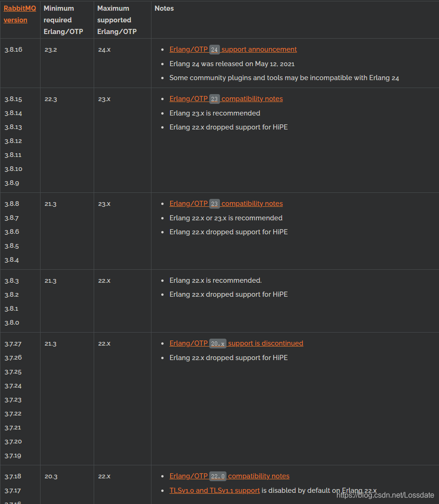The width and height of the screenshot is (439, 504).
Task: Select version 3.8.14 text
Action: click(x=13, y=113)
